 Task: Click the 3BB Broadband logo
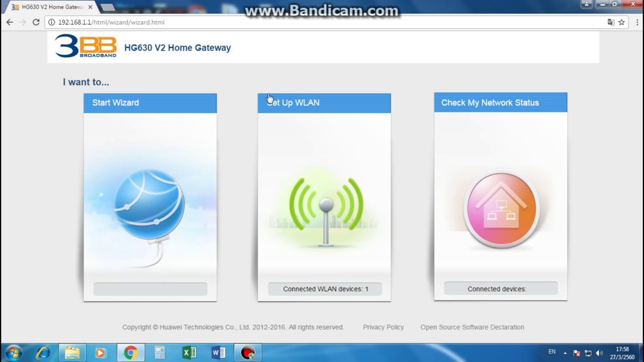tap(86, 47)
